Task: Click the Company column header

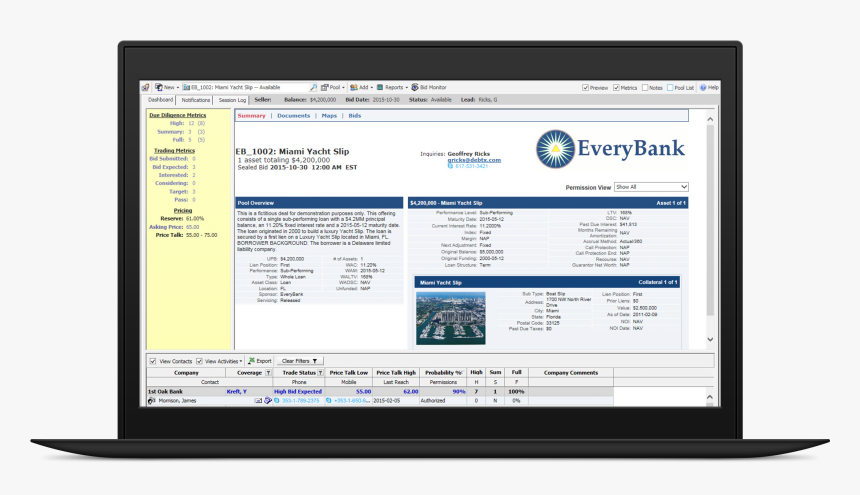Action: 186,373
